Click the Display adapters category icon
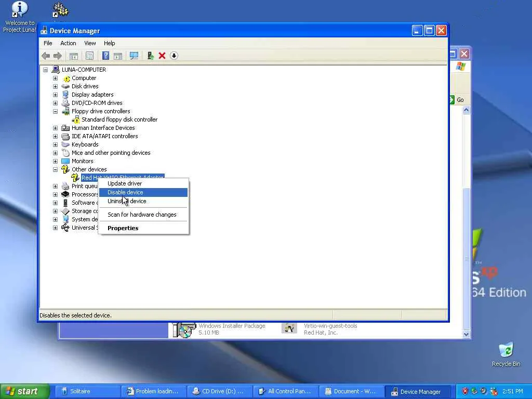 point(65,95)
